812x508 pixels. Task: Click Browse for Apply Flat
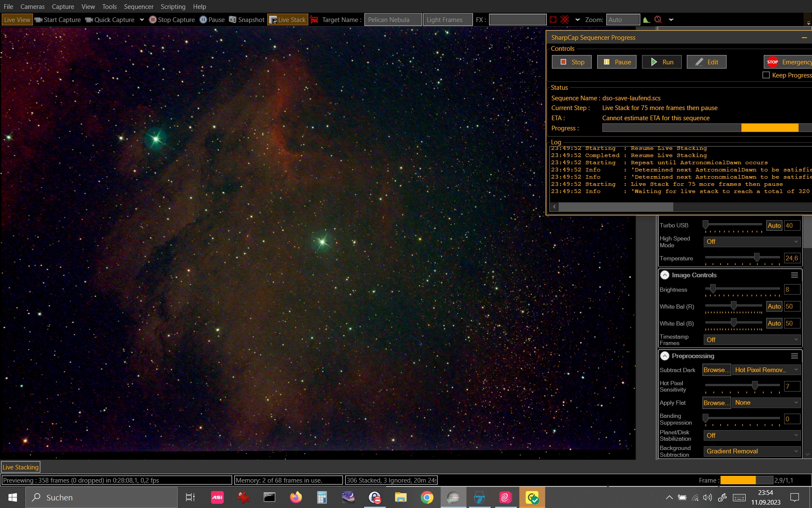pyautogui.click(x=716, y=403)
